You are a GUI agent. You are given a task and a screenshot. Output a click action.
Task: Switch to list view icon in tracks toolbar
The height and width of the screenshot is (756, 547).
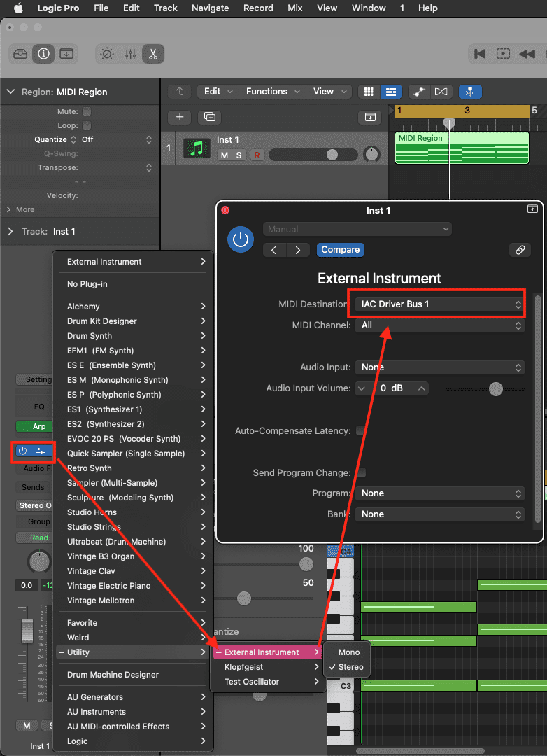pyautogui.click(x=391, y=92)
